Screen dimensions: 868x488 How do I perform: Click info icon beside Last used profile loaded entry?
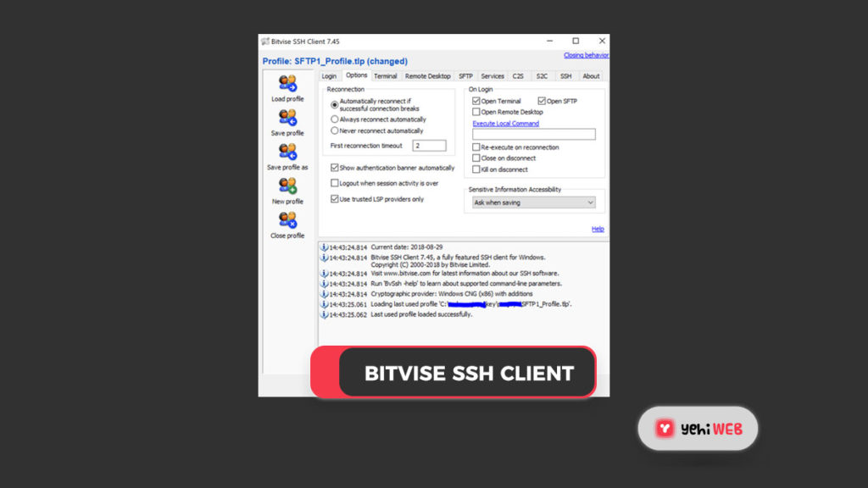(x=324, y=314)
